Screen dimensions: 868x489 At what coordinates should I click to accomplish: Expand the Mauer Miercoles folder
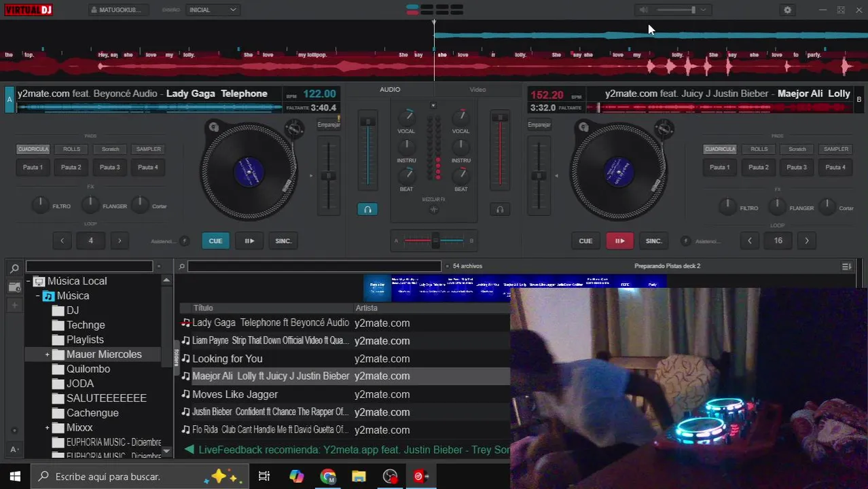[47, 355]
